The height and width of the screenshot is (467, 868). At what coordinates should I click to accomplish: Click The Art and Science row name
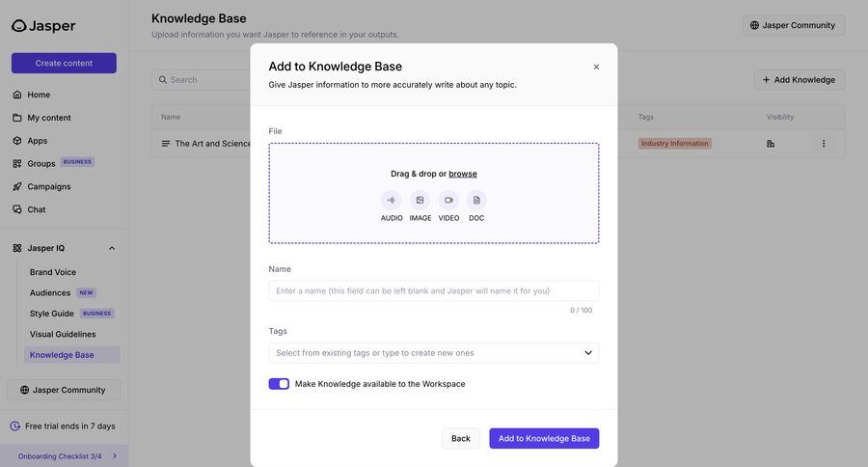(213, 144)
